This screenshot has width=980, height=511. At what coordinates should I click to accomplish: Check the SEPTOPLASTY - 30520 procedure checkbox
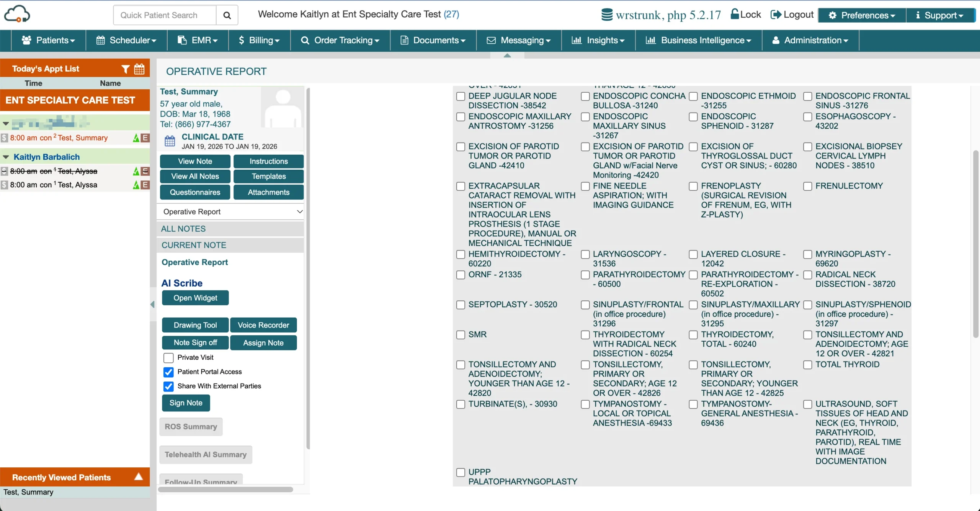click(x=460, y=305)
